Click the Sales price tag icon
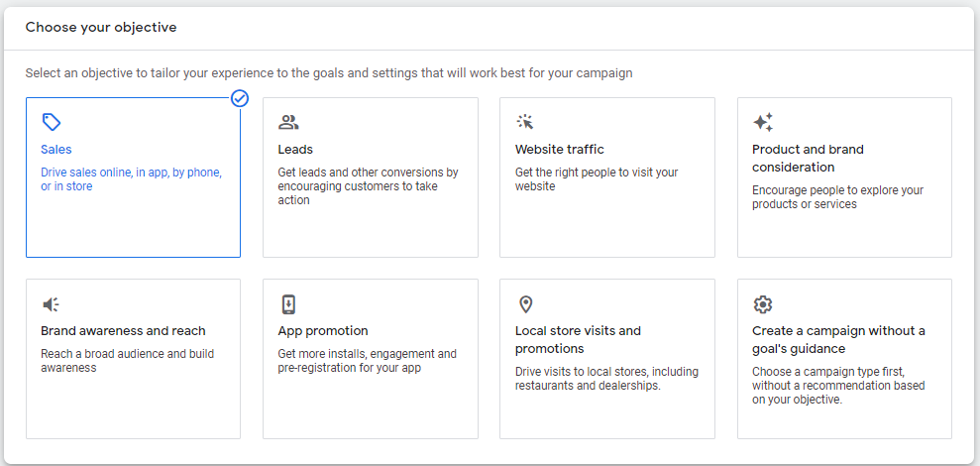The height and width of the screenshot is (466, 980). tap(52, 122)
